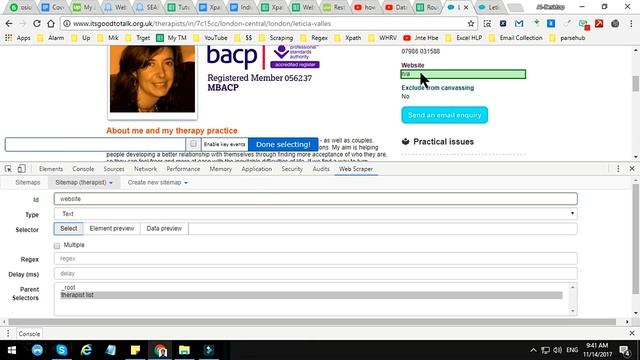Open the Create new sitemap dropdown

pos(158,182)
